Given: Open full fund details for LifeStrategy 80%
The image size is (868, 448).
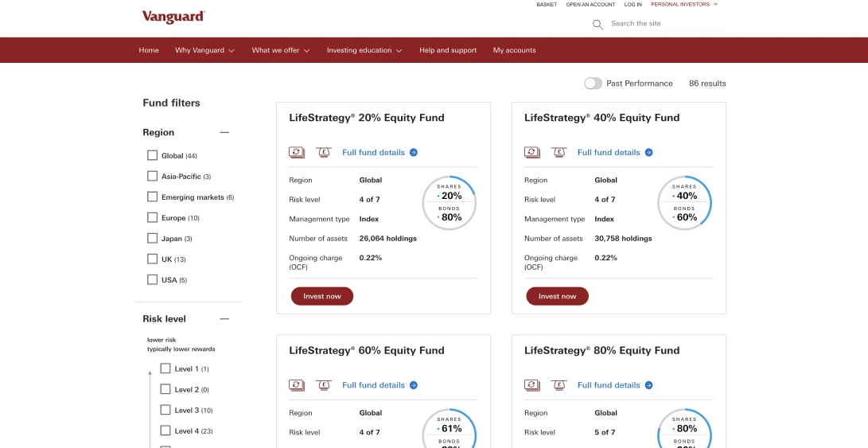Looking at the screenshot, I should tap(615, 385).
